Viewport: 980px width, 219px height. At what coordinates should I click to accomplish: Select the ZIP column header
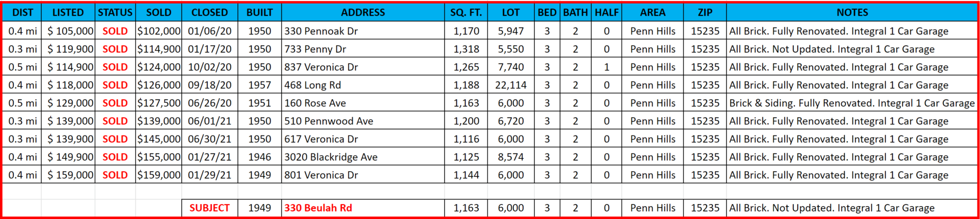(x=705, y=12)
